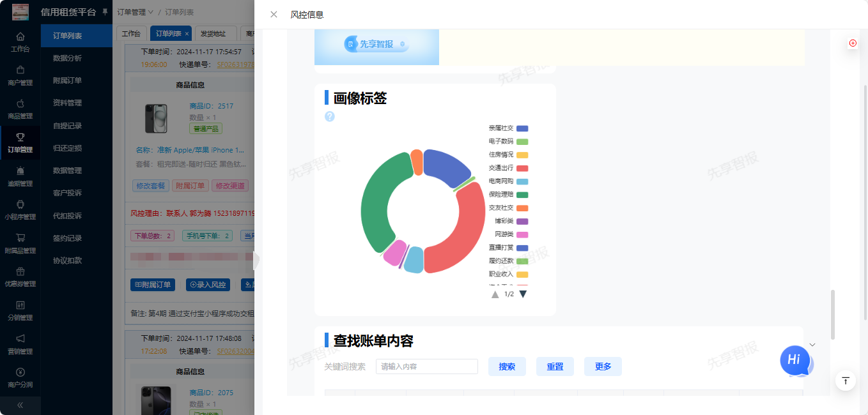Toggle 亲属社交 legend item
868x415 pixels.
click(x=508, y=128)
